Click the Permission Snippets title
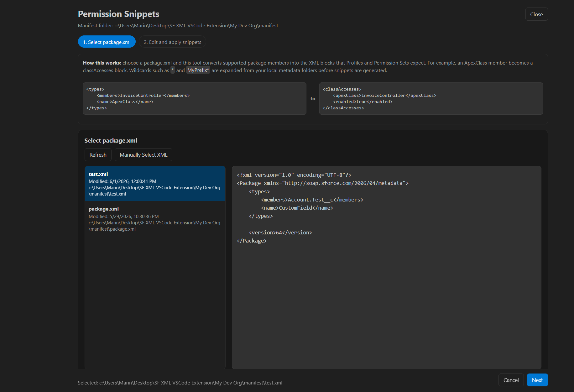 coord(118,14)
